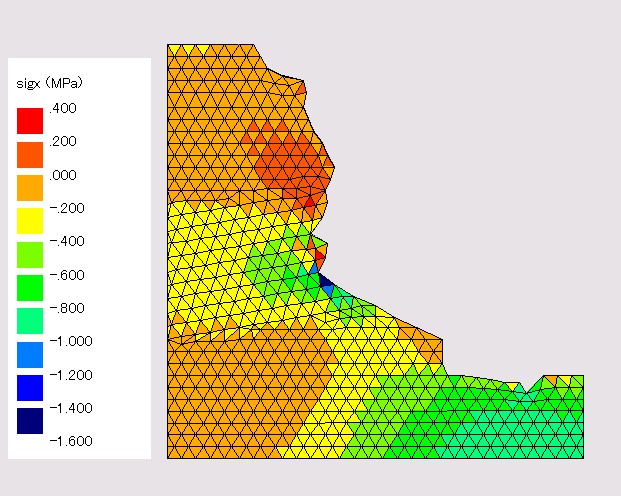
Task: Choose the aqua-green legend swatch
Action: pyautogui.click(x=30, y=321)
